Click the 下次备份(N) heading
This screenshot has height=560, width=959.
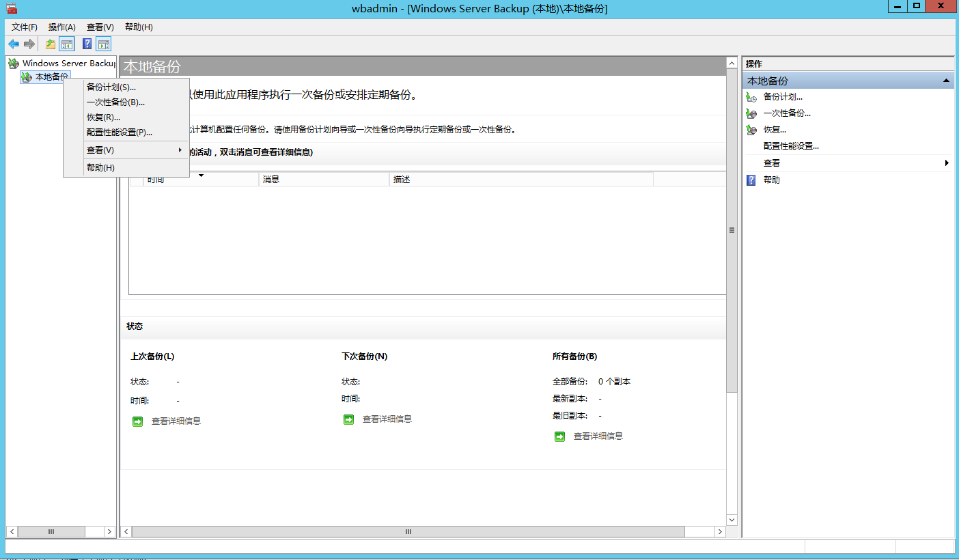pyautogui.click(x=365, y=356)
